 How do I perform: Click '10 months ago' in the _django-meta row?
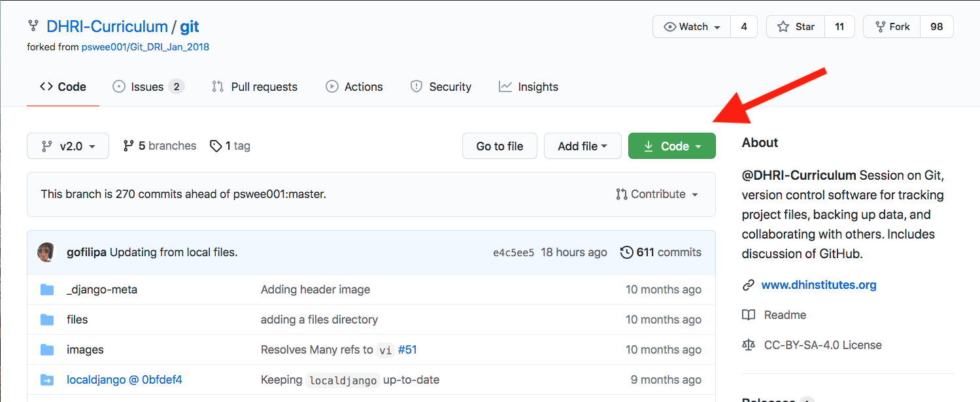point(664,290)
